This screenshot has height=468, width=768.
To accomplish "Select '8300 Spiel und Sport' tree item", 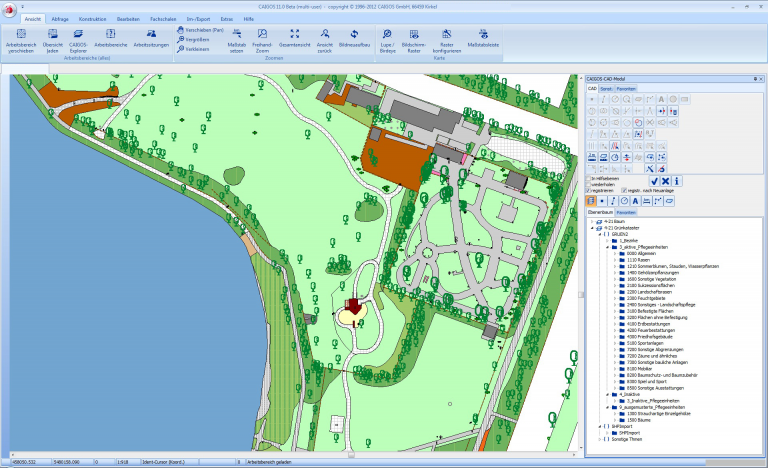I will click(646, 381).
